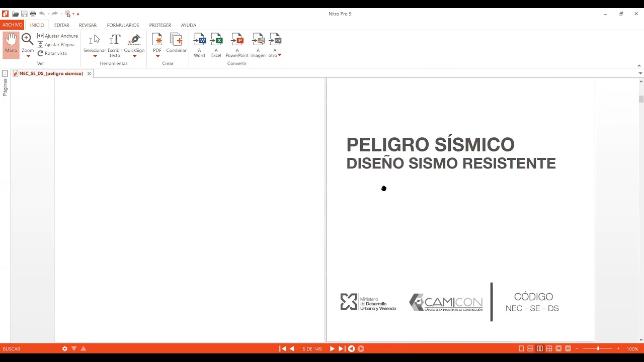
Task: Expand the Seleccionar dropdown arrow
Action: pos(95,56)
